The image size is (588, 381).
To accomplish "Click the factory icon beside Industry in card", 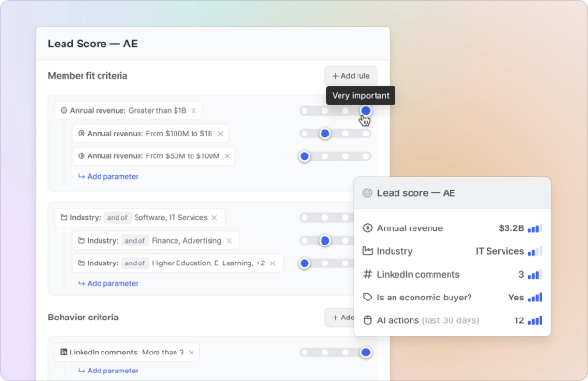I will 368,251.
